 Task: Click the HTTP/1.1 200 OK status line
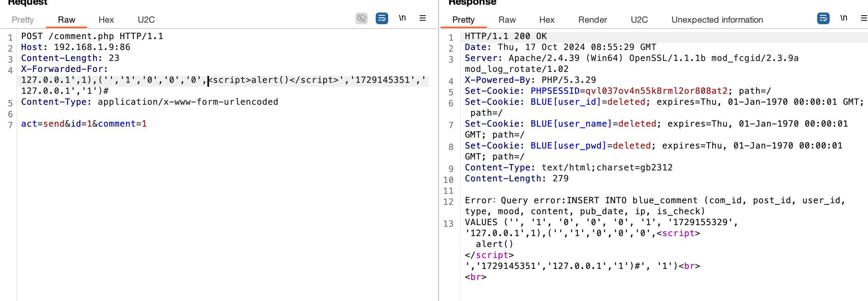(x=506, y=36)
